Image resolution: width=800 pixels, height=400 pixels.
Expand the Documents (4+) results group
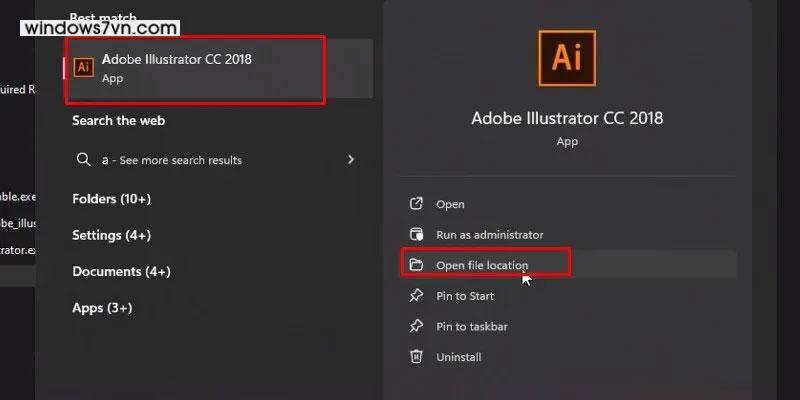pyautogui.click(x=121, y=271)
